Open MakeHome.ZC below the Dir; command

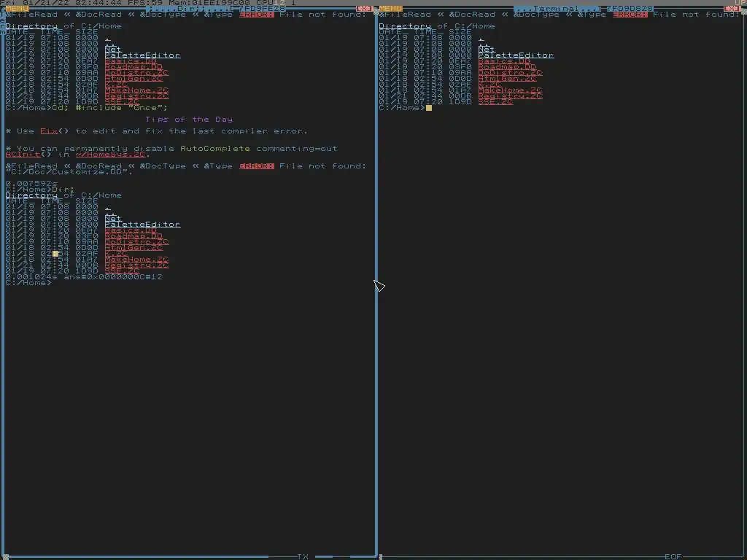pyautogui.click(x=136, y=260)
